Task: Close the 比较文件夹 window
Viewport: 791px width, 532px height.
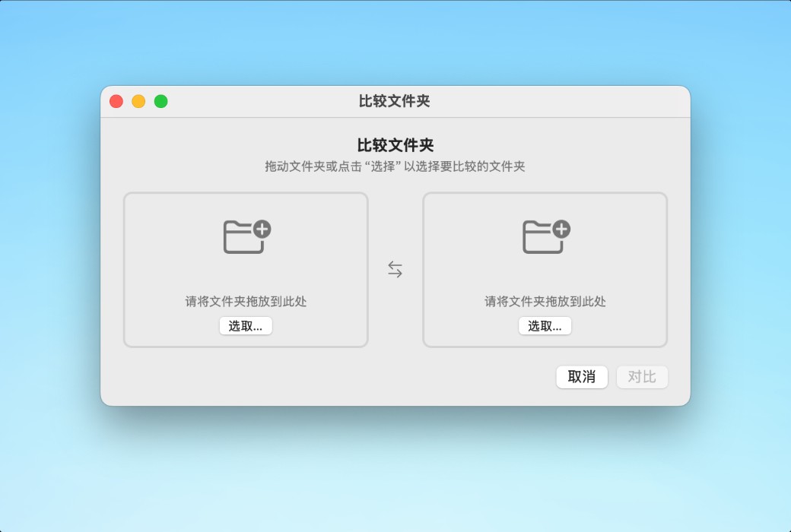Action: pyautogui.click(x=116, y=101)
